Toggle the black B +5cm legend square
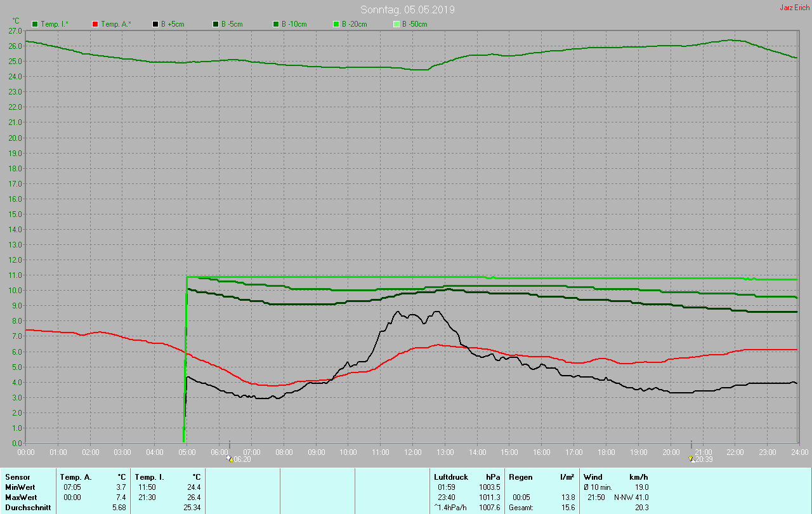 (155, 24)
